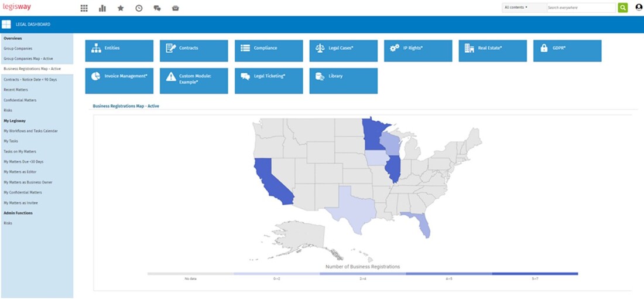Click the Legal Dashboard grid icon
Screen dimensions: 644x299
coord(6,25)
